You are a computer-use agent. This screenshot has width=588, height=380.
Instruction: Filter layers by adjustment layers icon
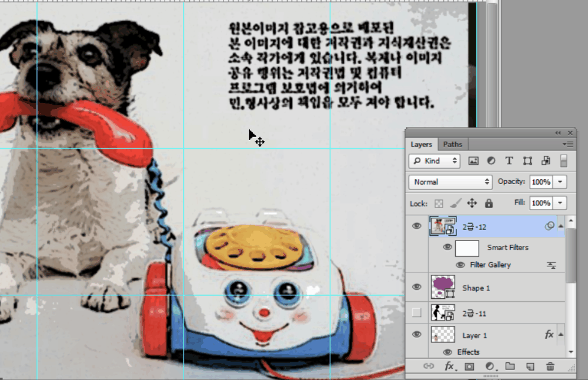click(491, 161)
